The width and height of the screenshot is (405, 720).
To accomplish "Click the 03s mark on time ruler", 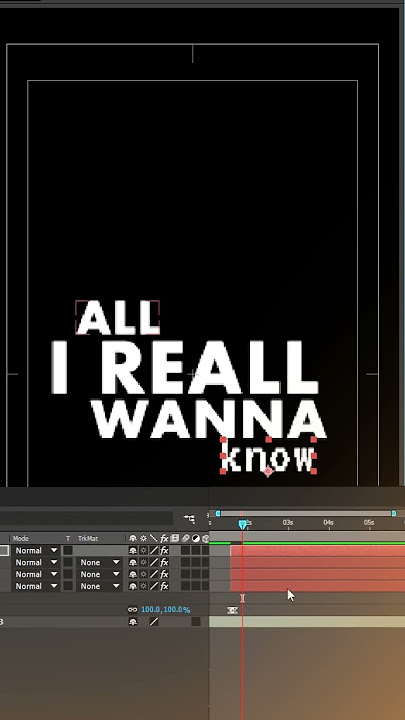I will 288,523.
